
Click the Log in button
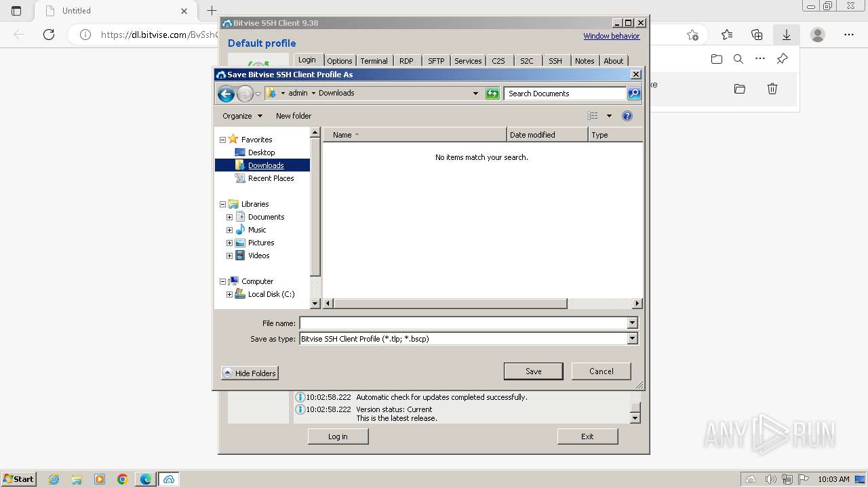point(338,436)
